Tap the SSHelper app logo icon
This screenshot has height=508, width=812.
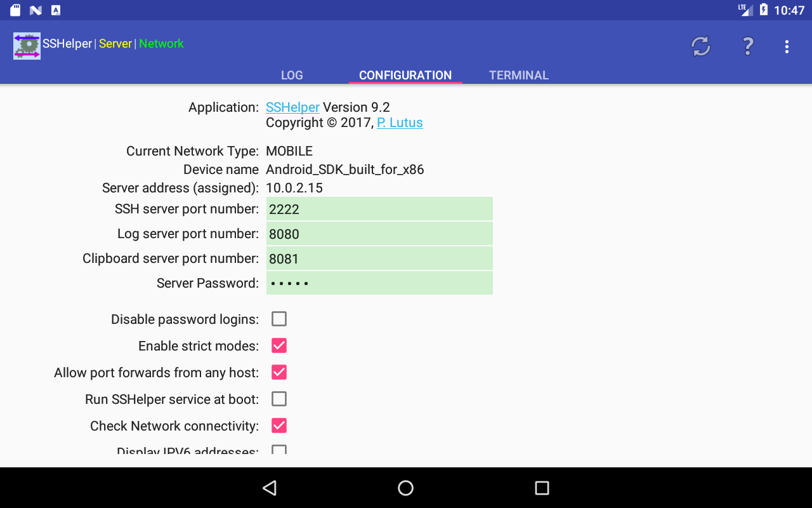(x=27, y=46)
